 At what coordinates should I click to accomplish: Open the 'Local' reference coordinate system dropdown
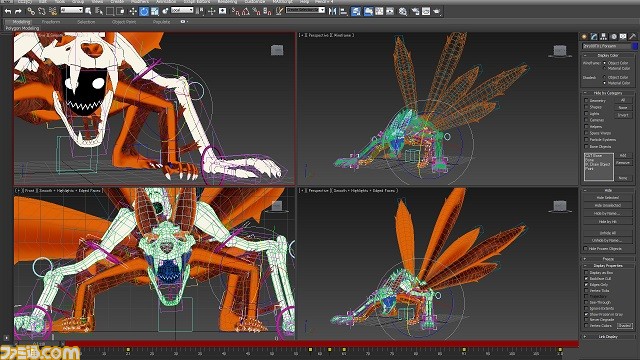click(x=182, y=10)
